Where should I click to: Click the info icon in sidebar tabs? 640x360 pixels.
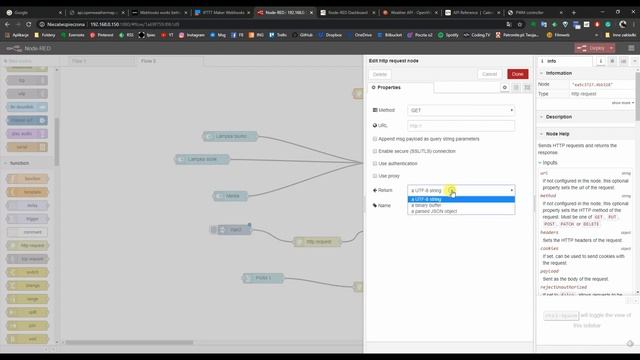click(600, 61)
